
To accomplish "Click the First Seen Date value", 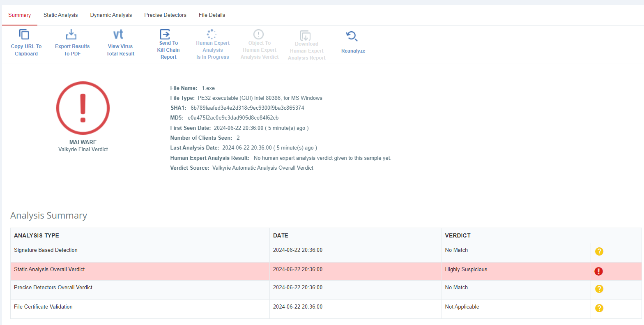I will coord(261,128).
